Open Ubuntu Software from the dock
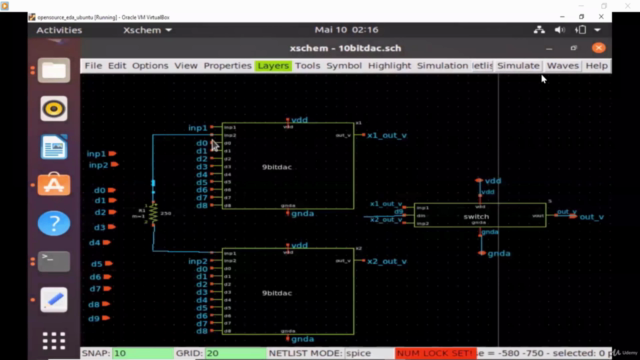This screenshot has width=640, height=360. pyautogui.click(x=54, y=184)
